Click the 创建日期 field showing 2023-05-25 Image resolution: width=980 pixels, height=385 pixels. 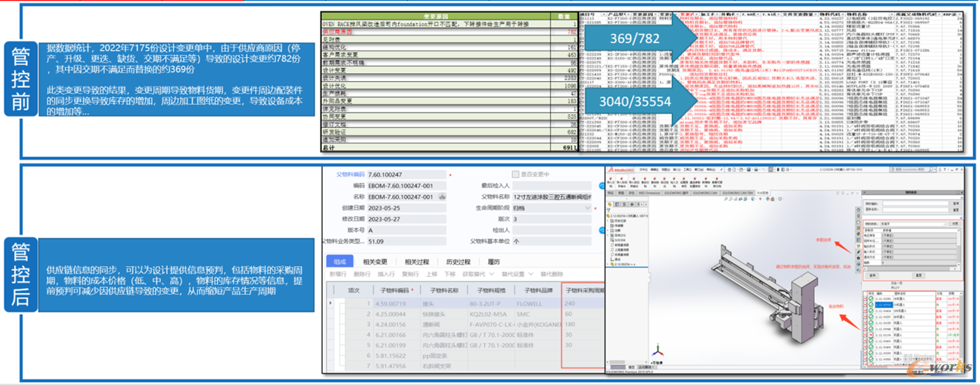click(406, 208)
